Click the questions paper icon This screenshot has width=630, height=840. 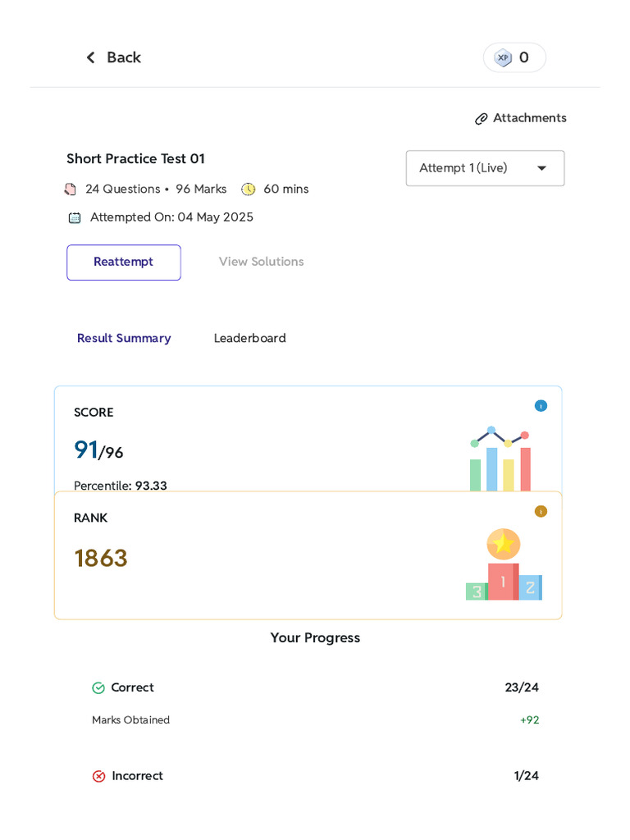pyautogui.click(x=71, y=189)
